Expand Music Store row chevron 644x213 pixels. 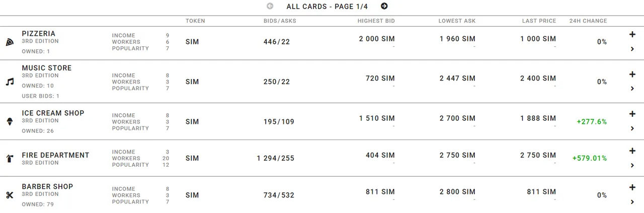pos(632,89)
